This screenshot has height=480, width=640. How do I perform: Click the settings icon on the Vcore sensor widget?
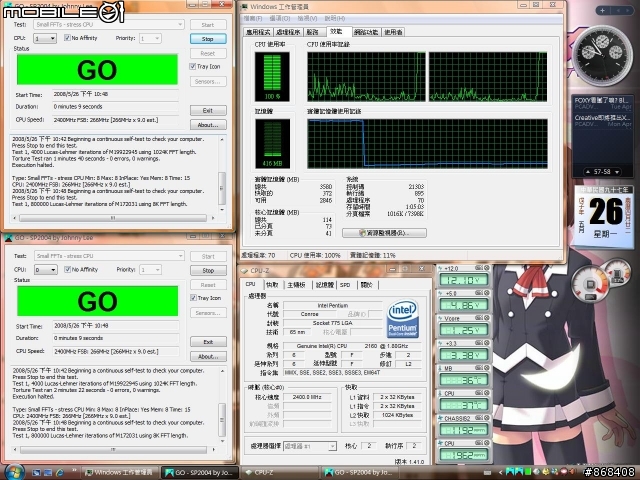point(479,318)
